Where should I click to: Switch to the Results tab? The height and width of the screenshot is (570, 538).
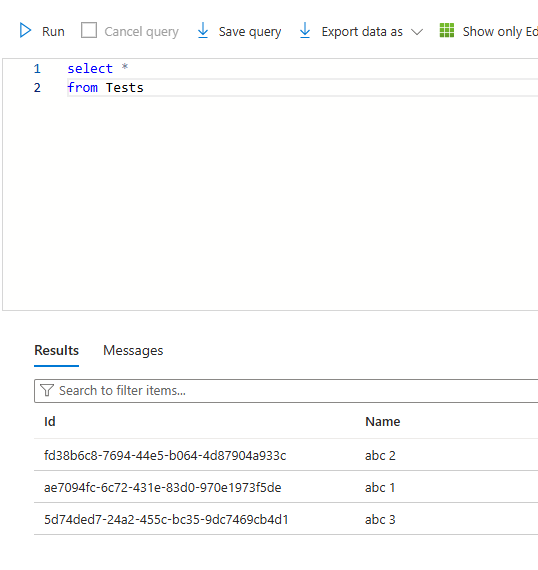[x=56, y=350]
